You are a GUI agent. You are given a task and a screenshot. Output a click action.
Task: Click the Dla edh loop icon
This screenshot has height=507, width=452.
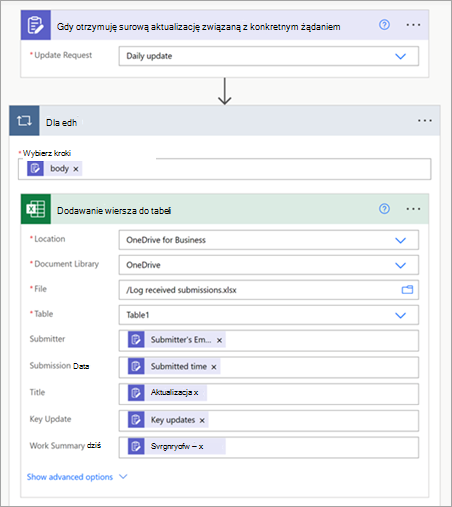click(24, 121)
